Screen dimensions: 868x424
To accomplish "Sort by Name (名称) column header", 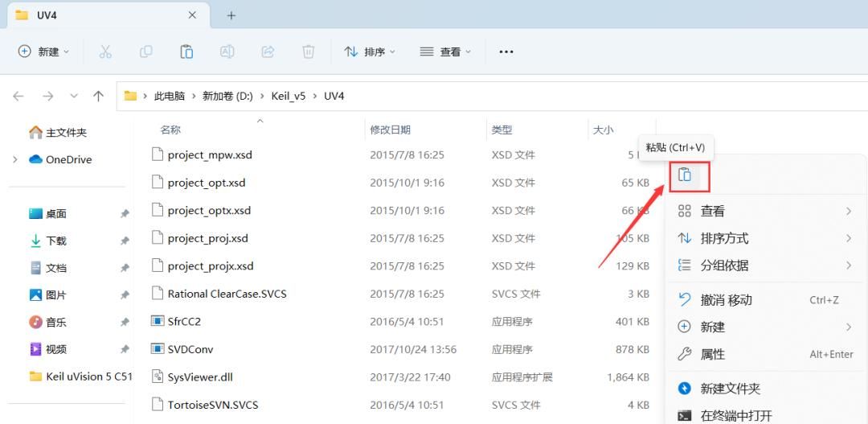I will click(x=170, y=130).
